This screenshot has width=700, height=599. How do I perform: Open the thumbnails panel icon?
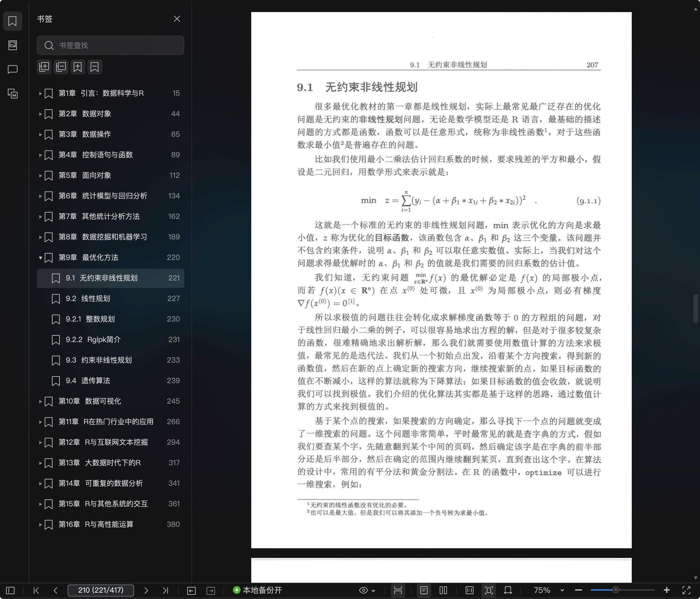click(x=12, y=45)
